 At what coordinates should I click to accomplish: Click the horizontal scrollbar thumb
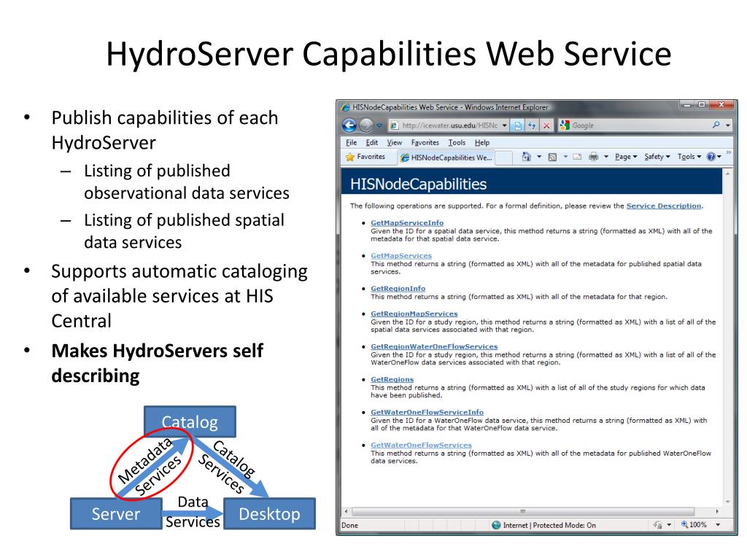pyautogui.click(x=522, y=511)
